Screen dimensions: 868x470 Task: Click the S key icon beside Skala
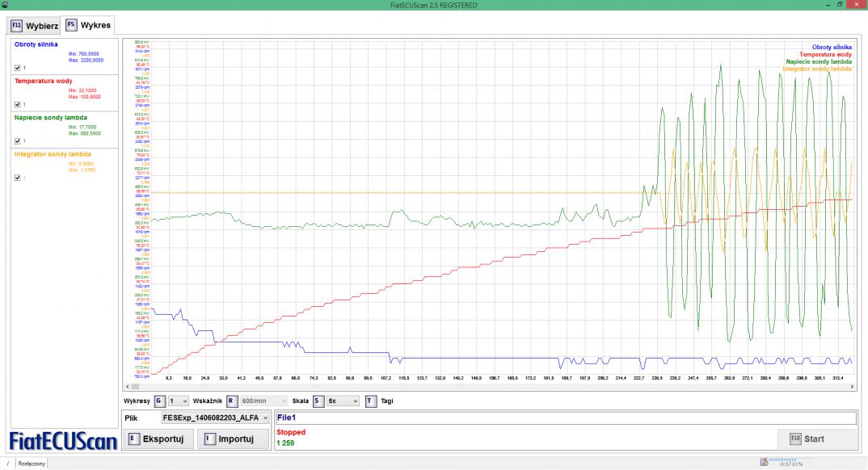coord(318,400)
